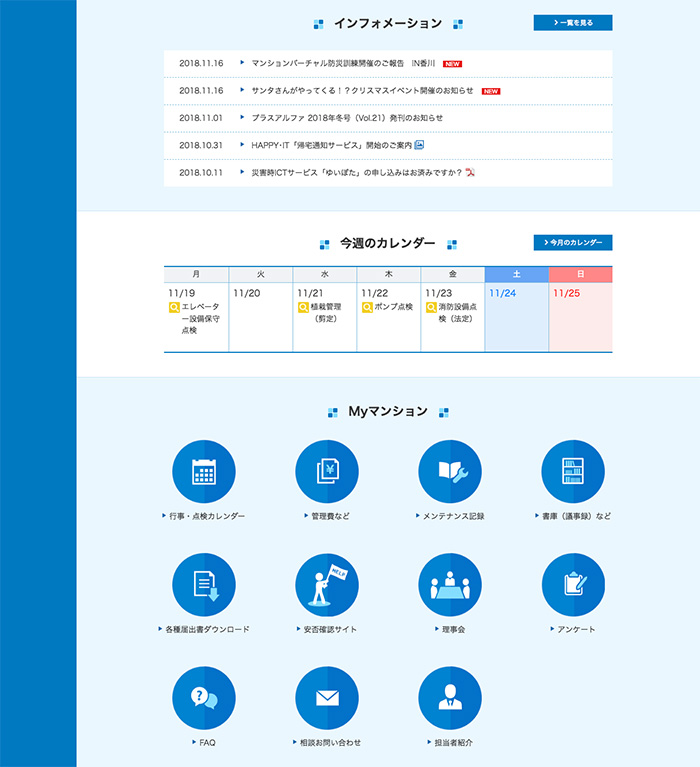Select the アンケート clipboard icon

[x=573, y=584]
